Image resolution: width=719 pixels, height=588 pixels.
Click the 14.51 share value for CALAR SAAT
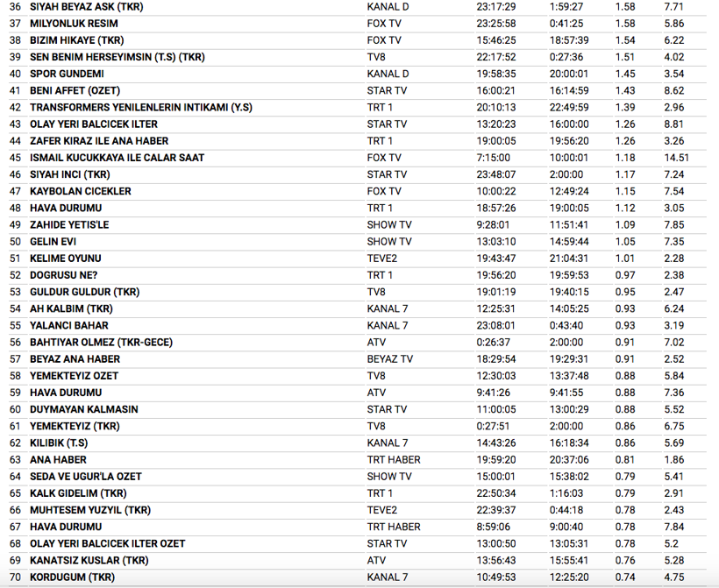point(676,158)
